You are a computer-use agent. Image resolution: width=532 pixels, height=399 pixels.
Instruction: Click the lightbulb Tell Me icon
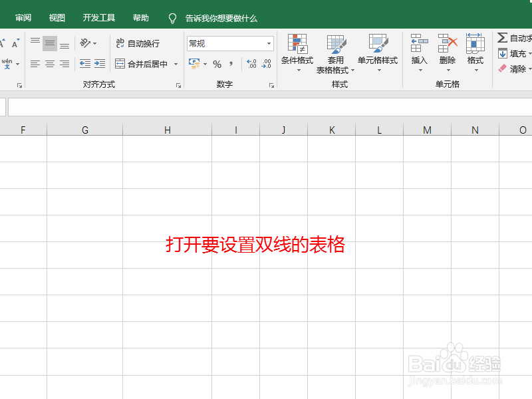tap(172, 19)
